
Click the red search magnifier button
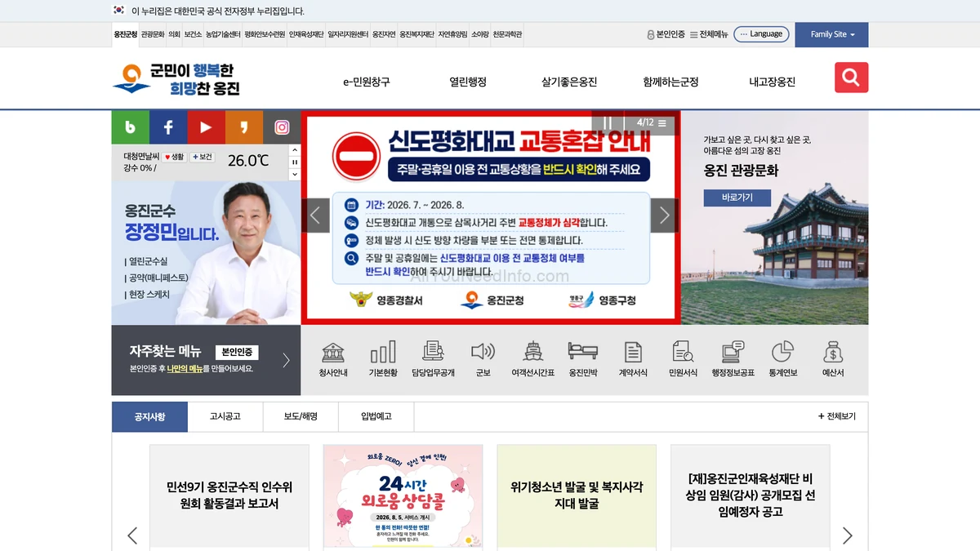pos(851,78)
